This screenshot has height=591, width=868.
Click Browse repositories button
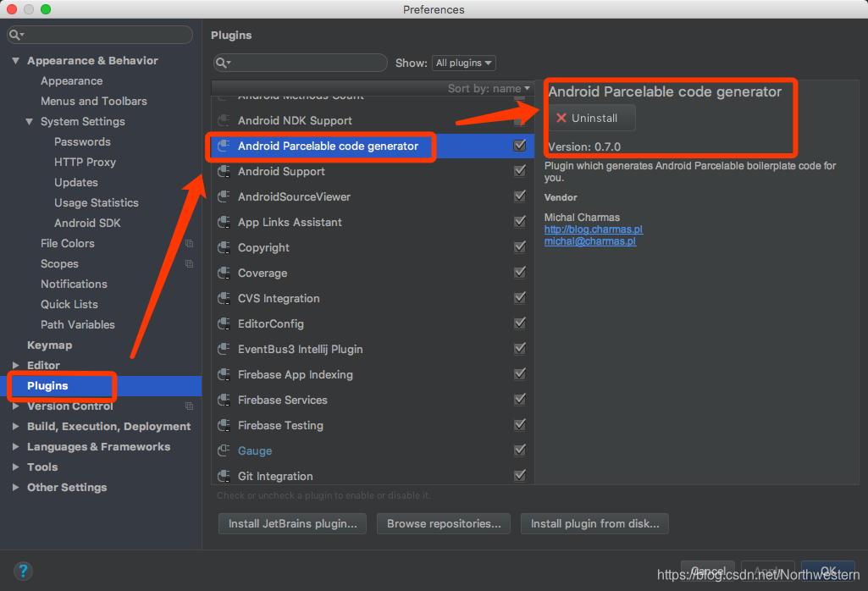tap(444, 523)
